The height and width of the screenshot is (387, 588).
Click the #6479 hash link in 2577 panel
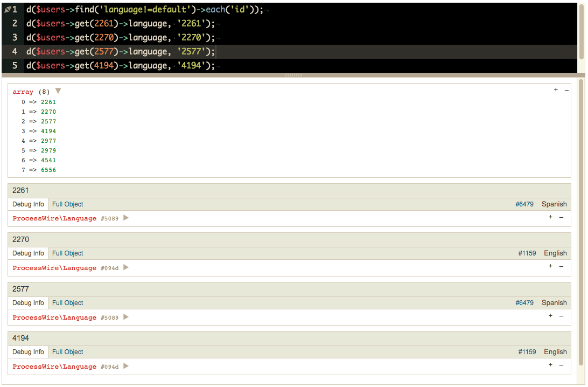coord(524,302)
